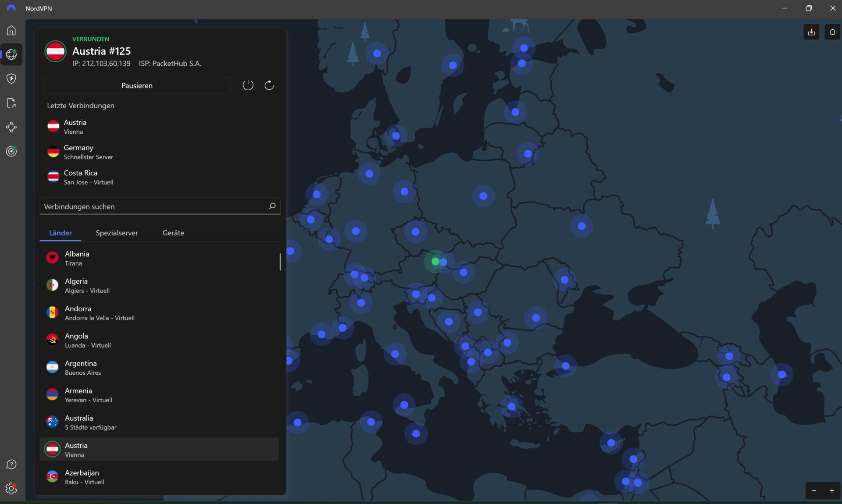This screenshot has height=504, width=842.
Task: Select recent Germany Schnellster Server
Action: pyautogui.click(x=160, y=152)
